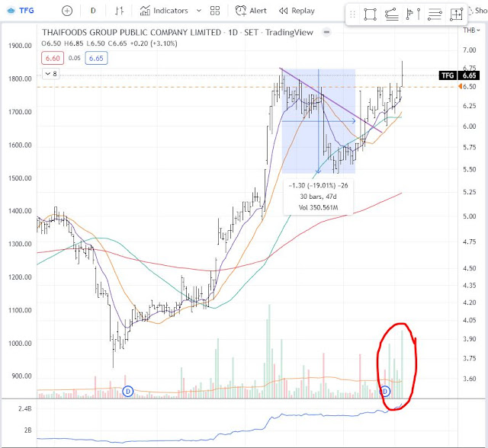The width and height of the screenshot is (488, 448).
Task: Create an Alert
Action: point(251,11)
